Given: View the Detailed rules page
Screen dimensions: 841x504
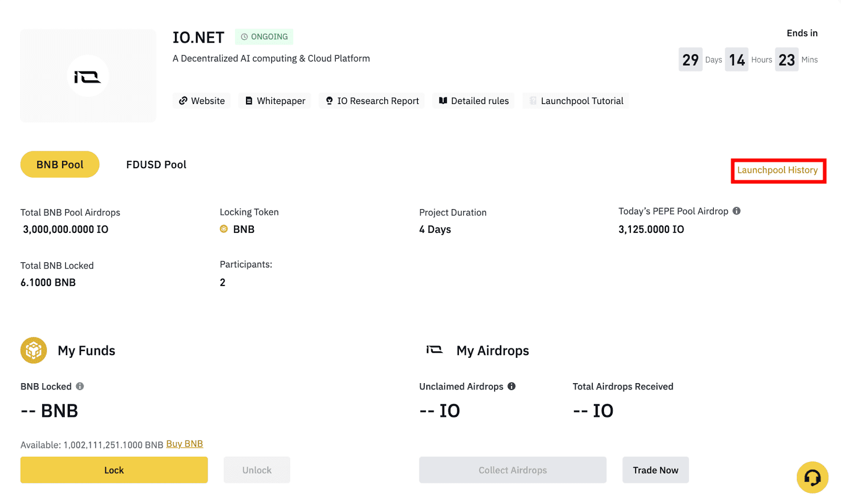Looking at the screenshot, I should point(474,101).
